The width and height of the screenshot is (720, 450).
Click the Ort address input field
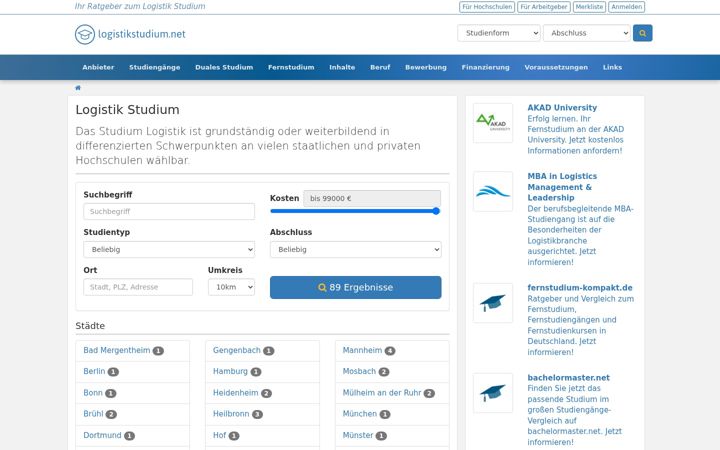(138, 287)
